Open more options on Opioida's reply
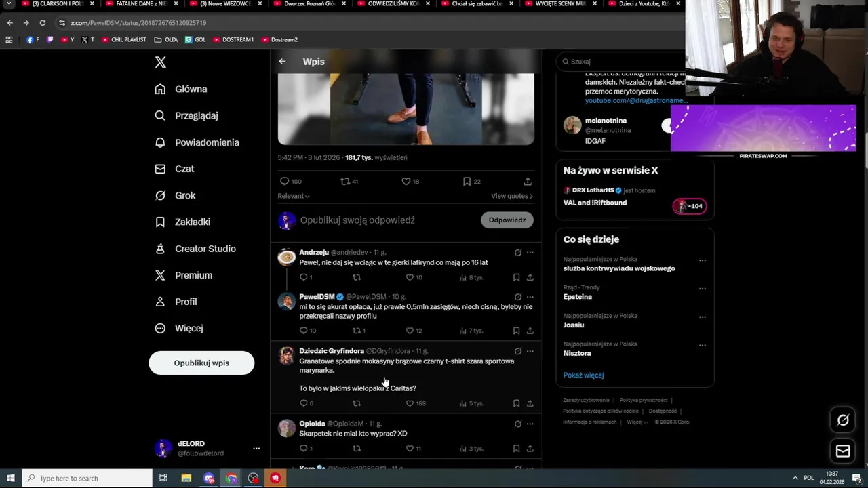The image size is (868, 488). tap(530, 424)
